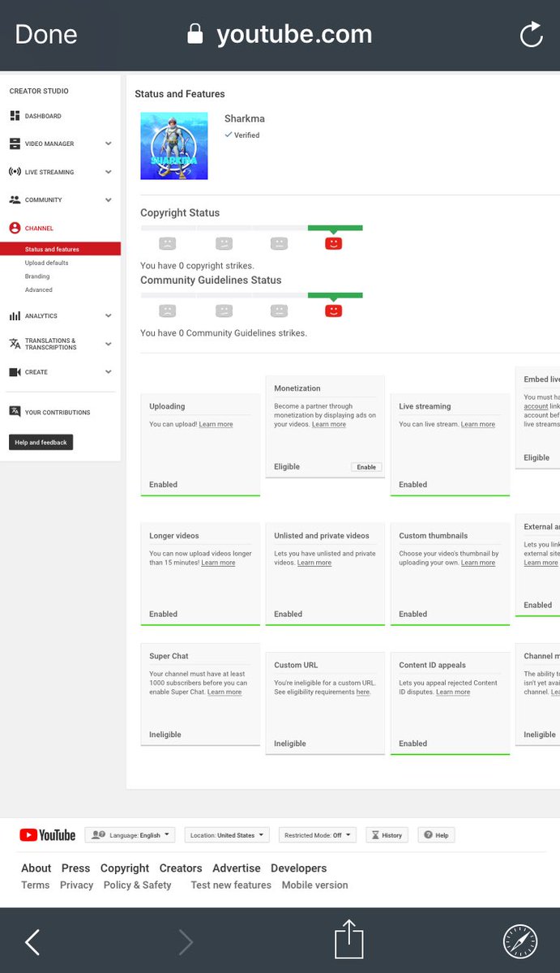Viewport: 560px width, 973px height.
Task: Select Status and features menu item
Action: point(61,250)
